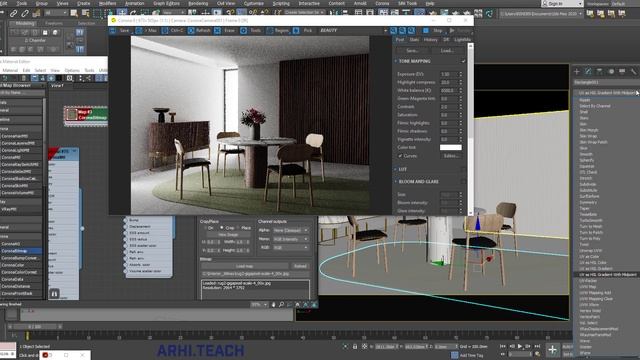Switch to the Post tab in frame buffer

click(400, 40)
